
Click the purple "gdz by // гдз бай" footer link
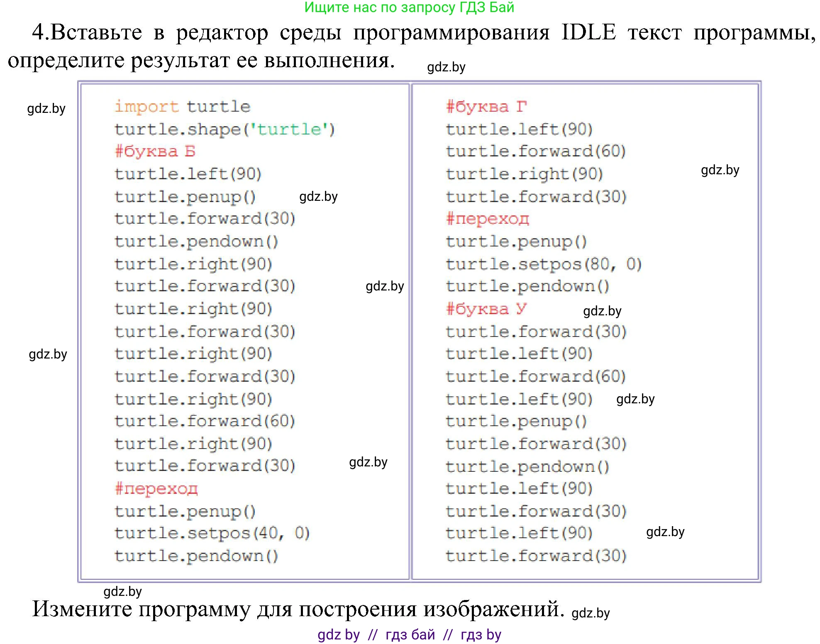(409, 634)
